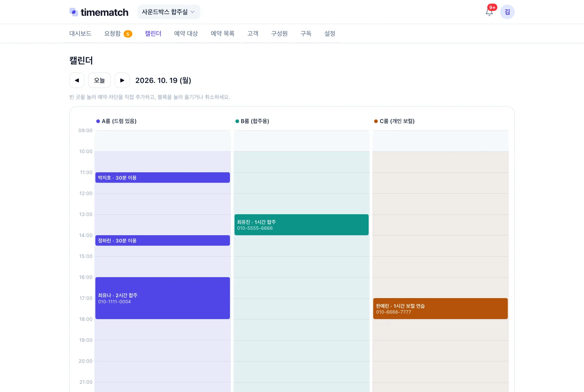Select 한예린 1시간 보컬 연습 booking
584x392 pixels.
coord(440,308)
